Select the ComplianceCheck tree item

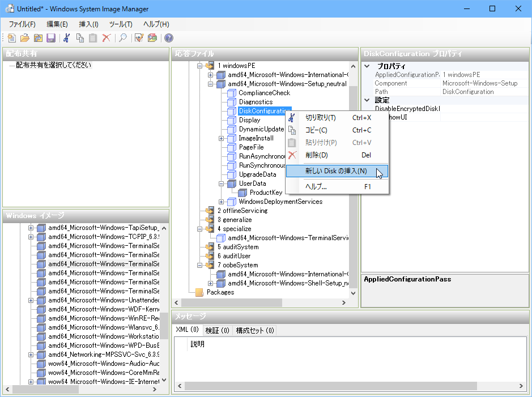[265, 93]
